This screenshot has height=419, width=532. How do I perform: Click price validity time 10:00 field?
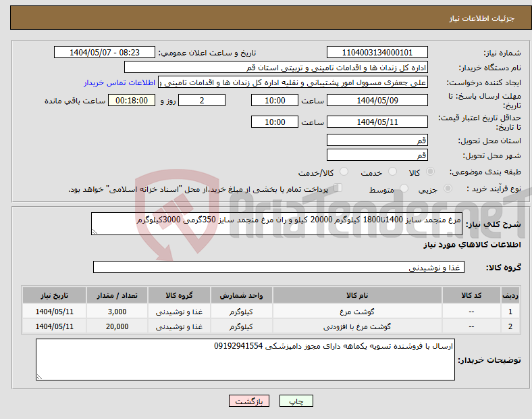pyautogui.click(x=275, y=122)
